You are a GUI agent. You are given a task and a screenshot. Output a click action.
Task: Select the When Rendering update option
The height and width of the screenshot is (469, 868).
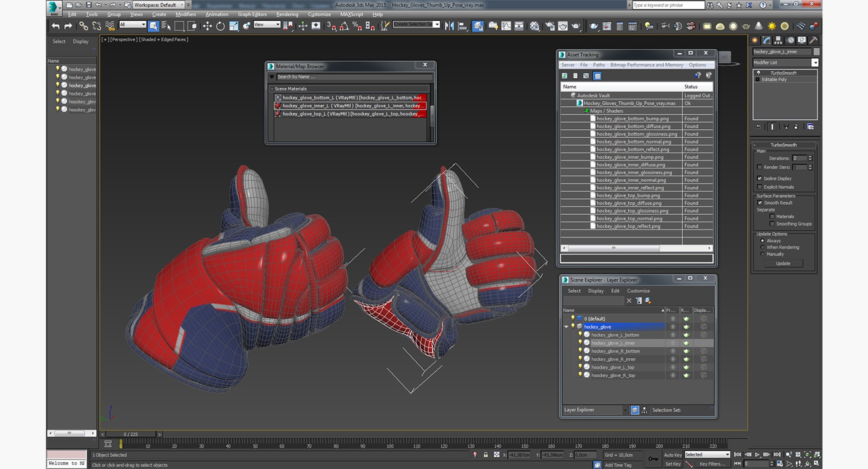762,248
